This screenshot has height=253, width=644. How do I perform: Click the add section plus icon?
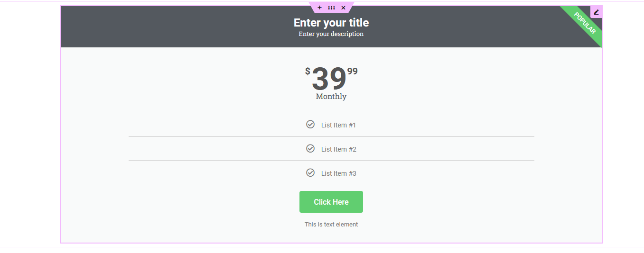point(319,8)
